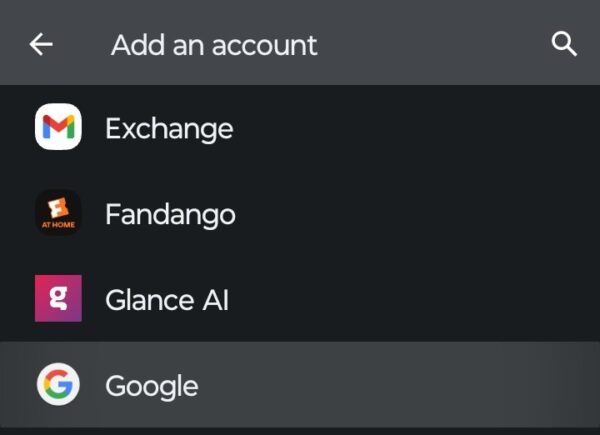
Task: Click the red M in Exchange icon
Action: (x=58, y=128)
